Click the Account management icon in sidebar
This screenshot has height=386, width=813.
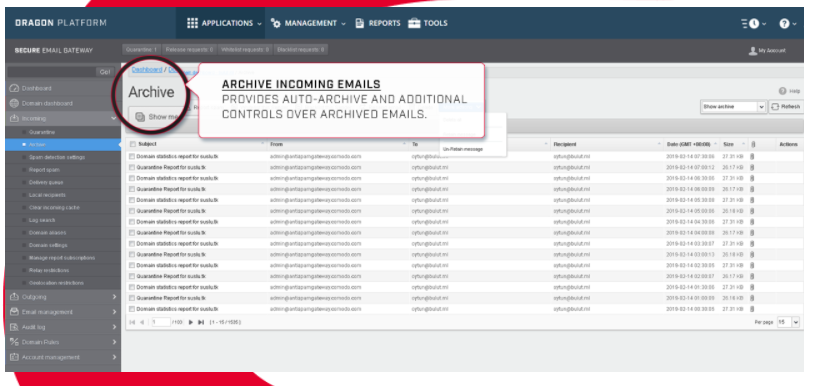[15, 357]
